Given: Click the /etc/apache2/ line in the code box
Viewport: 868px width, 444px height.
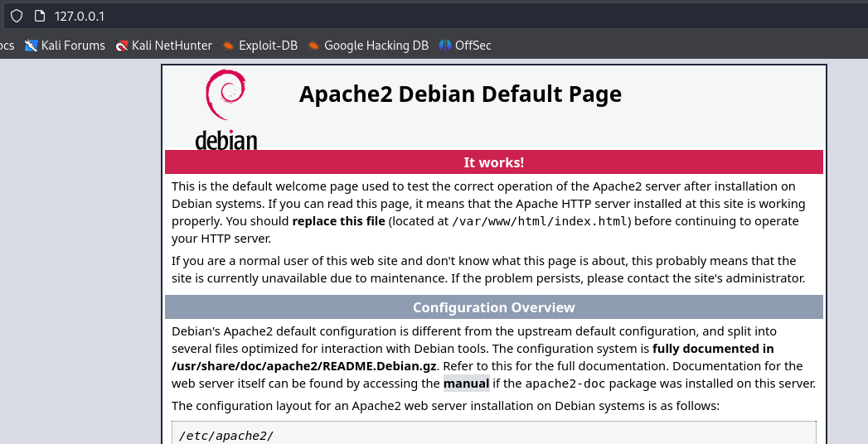Looking at the screenshot, I should tap(226, 436).
